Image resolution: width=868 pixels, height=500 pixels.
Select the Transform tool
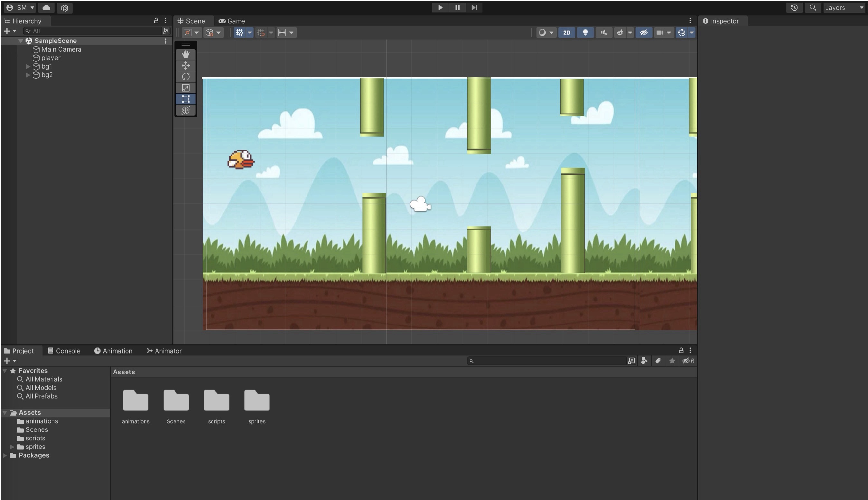(x=185, y=110)
